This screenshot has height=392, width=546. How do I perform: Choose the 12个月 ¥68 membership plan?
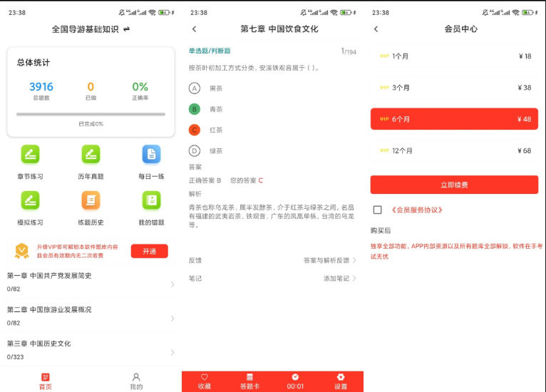click(x=455, y=151)
